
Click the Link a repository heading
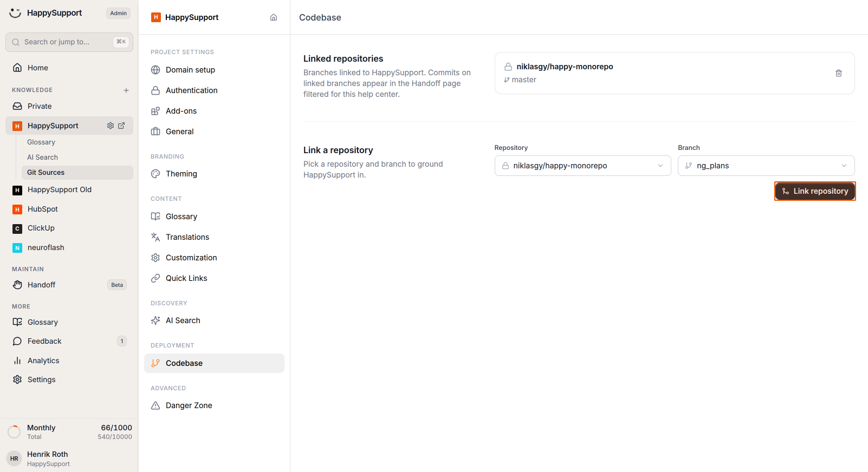(x=338, y=150)
